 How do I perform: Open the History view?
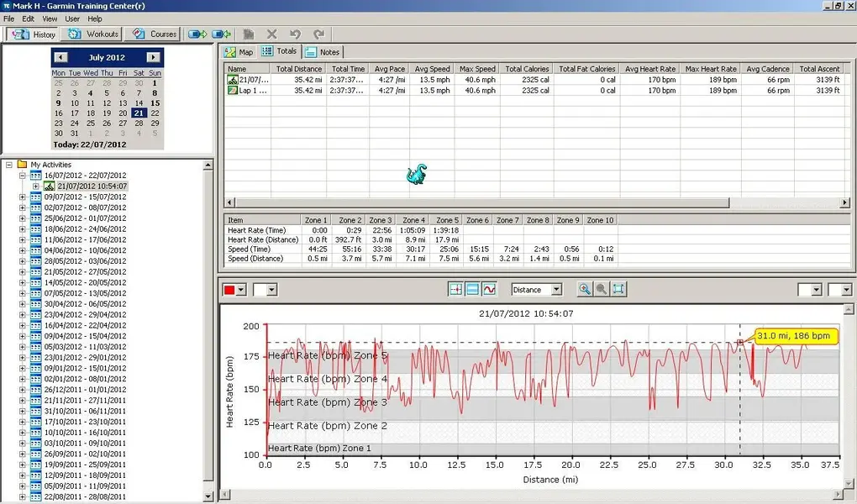(34, 34)
